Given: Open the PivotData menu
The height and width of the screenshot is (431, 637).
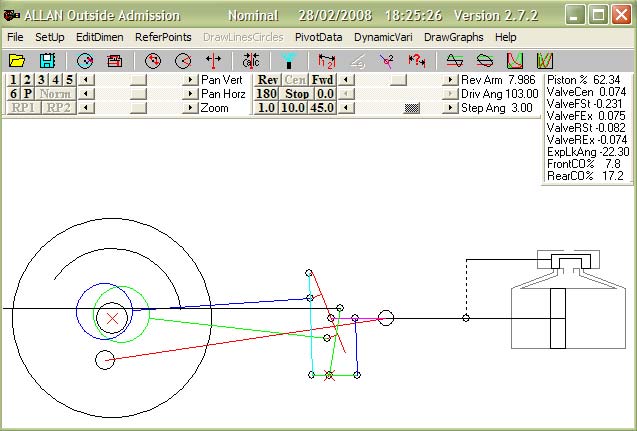Looking at the screenshot, I should pyautogui.click(x=318, y=36).
